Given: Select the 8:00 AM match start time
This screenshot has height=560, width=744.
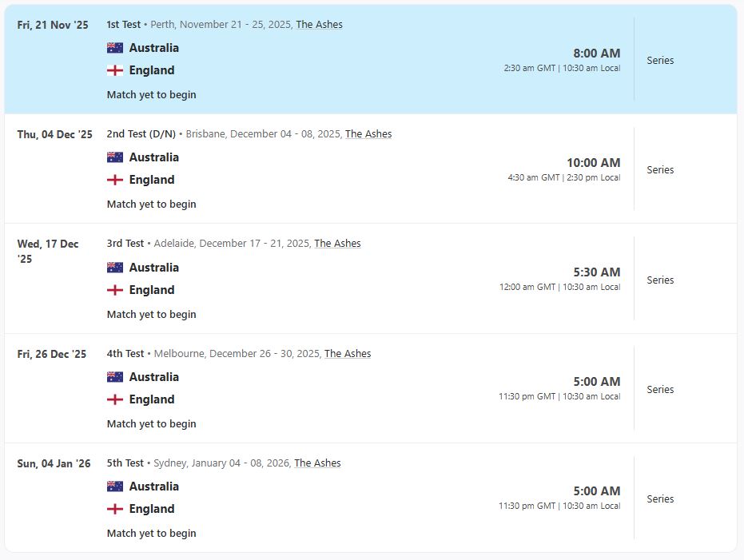Looking at the screenshot, I should pos(596,54).
